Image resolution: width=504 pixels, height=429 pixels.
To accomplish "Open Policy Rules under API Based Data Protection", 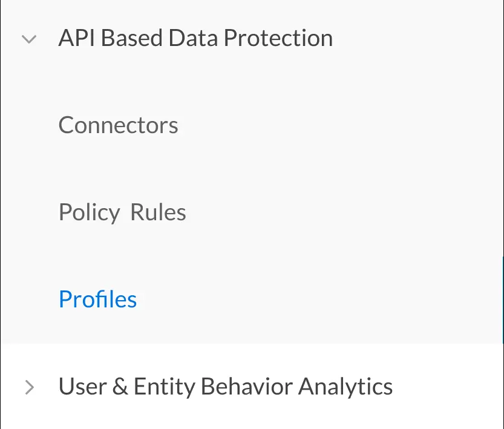I will click(122, 212).
